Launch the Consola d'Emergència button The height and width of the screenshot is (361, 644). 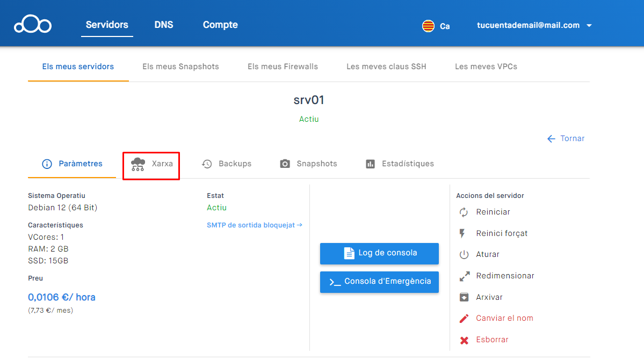click(379, 282)
